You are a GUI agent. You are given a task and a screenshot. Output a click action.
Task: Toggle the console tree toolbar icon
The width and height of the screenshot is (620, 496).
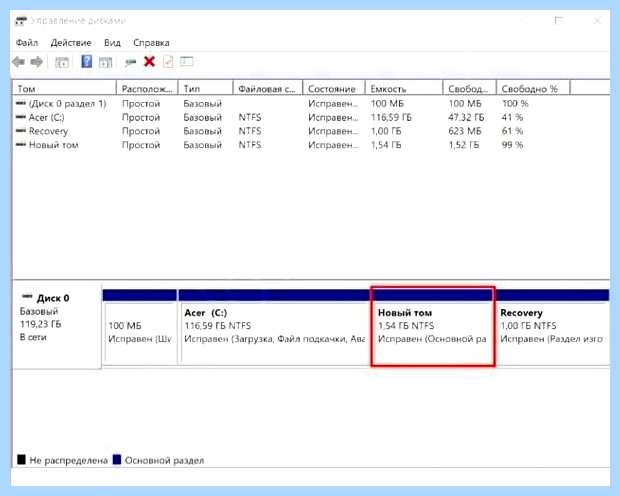62,62
